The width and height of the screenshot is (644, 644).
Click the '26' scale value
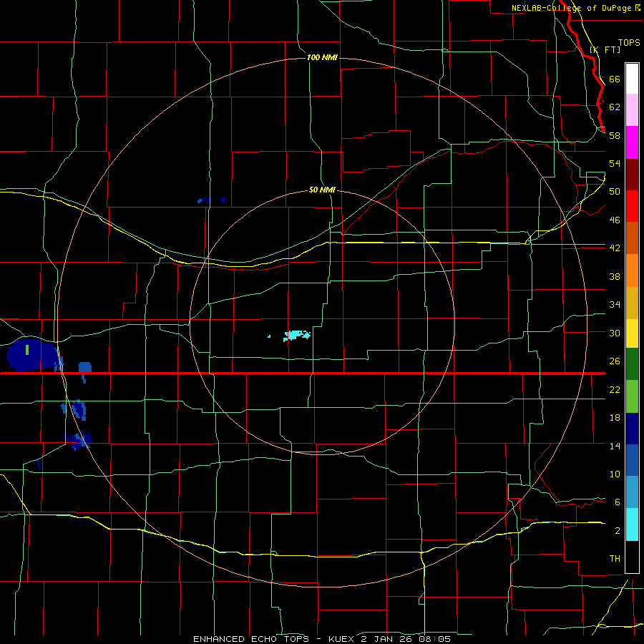point(615,361)
